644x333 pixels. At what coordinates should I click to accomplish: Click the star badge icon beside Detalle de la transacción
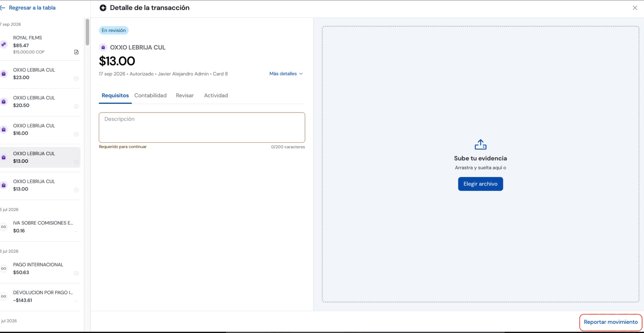pyautogui.click(x=103, y=8)
